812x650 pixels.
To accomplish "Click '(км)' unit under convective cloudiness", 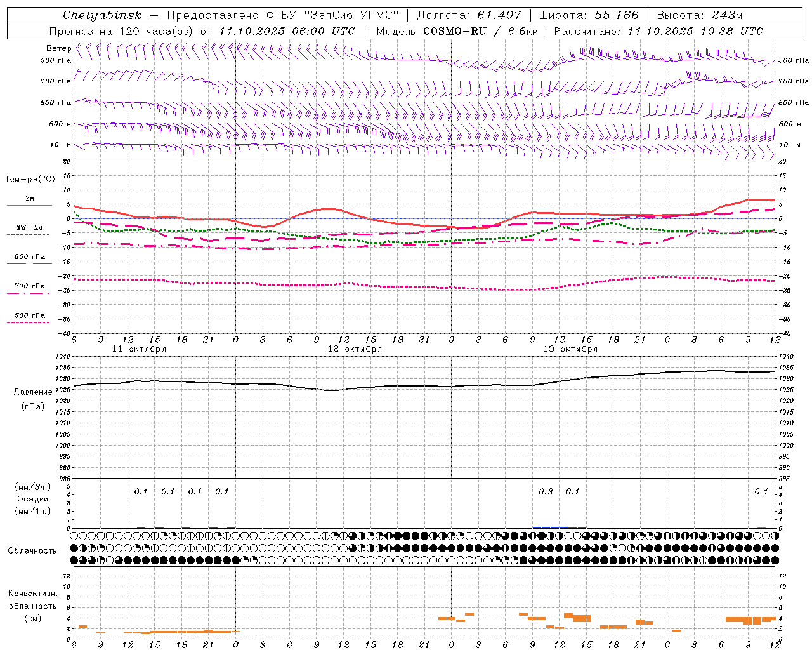I will click(33, 618).
